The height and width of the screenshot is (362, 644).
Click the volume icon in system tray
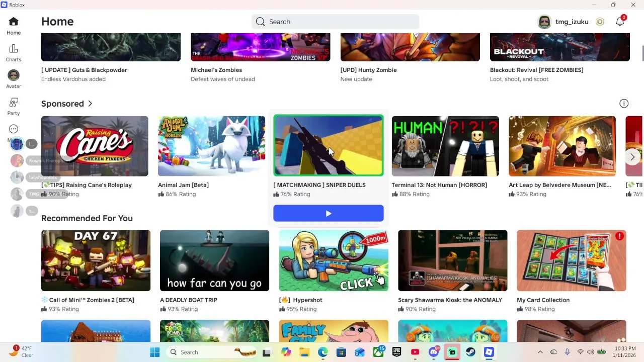click(590, 352)
